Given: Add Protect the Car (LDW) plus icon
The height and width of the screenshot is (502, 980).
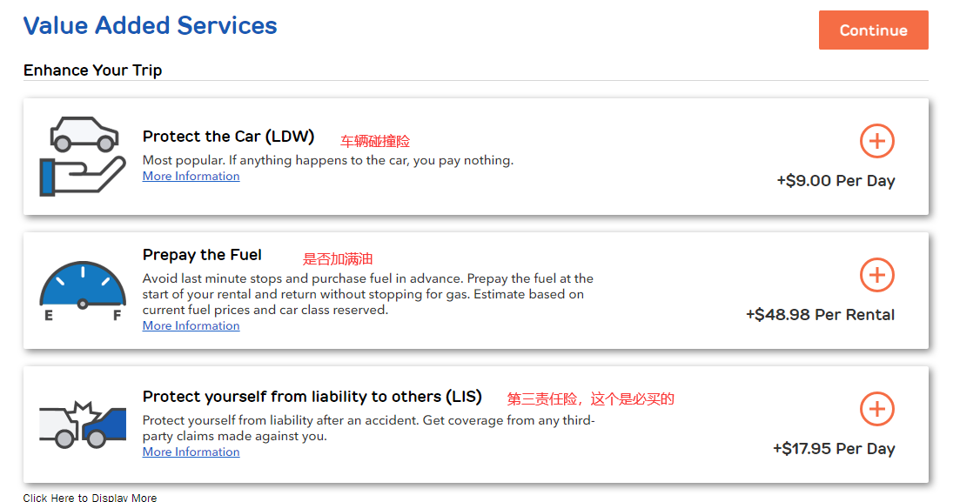Looking at the screenshot, I should click(x=876, y=141).
